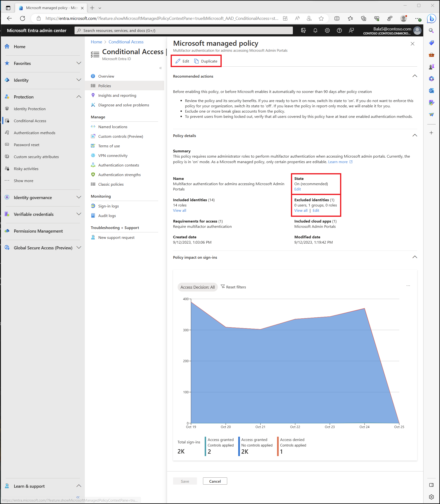This screenshot has height=504, width=440.
Task: Click the Edge split screen icon
Action: [x=337, y=18]
